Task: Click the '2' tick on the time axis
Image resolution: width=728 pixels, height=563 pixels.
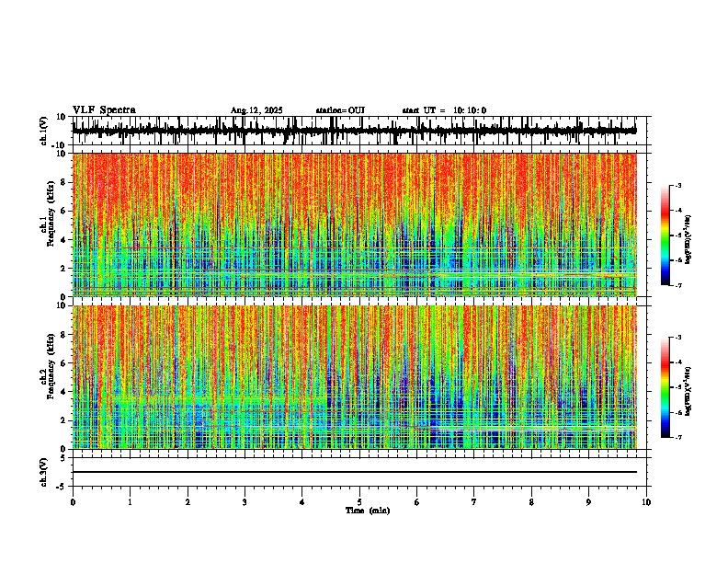Action: pyautogui.click(x=188, y=502)
